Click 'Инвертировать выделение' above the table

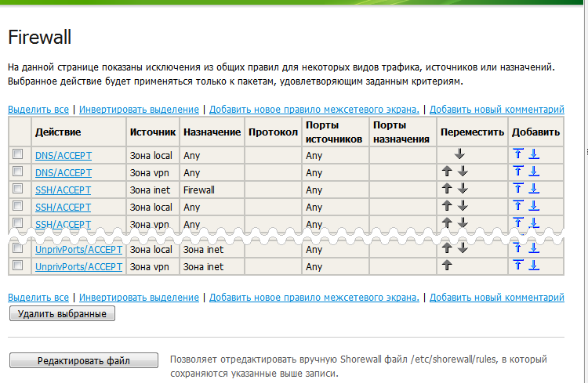tap(139, 110)
